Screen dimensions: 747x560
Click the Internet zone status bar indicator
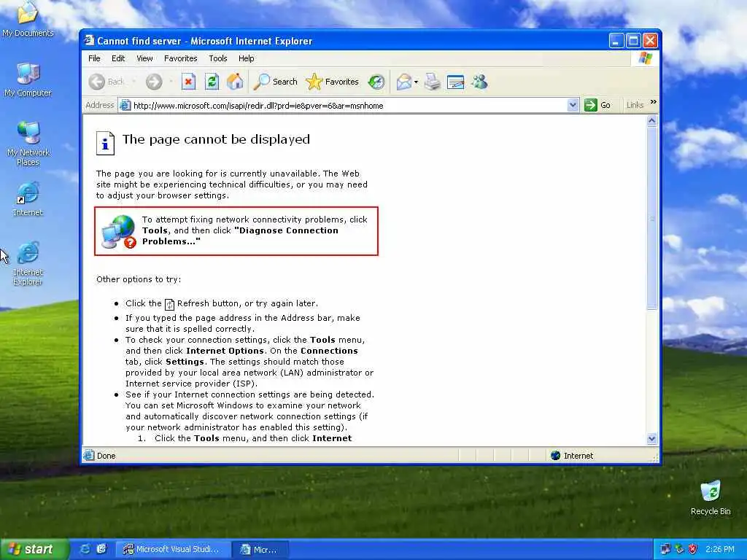click(572, 456)
